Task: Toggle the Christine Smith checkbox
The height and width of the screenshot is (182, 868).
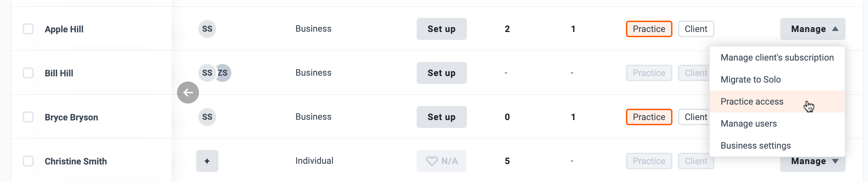Action: [28, 161]
